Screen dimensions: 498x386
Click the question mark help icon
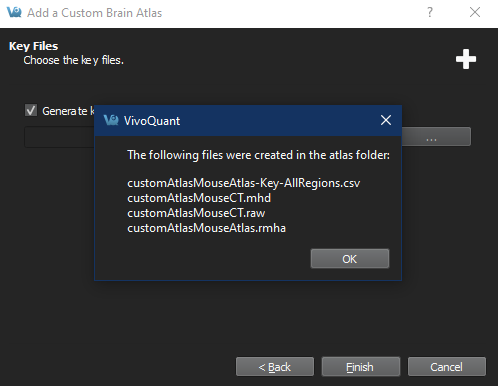click(x=430, y=13)
